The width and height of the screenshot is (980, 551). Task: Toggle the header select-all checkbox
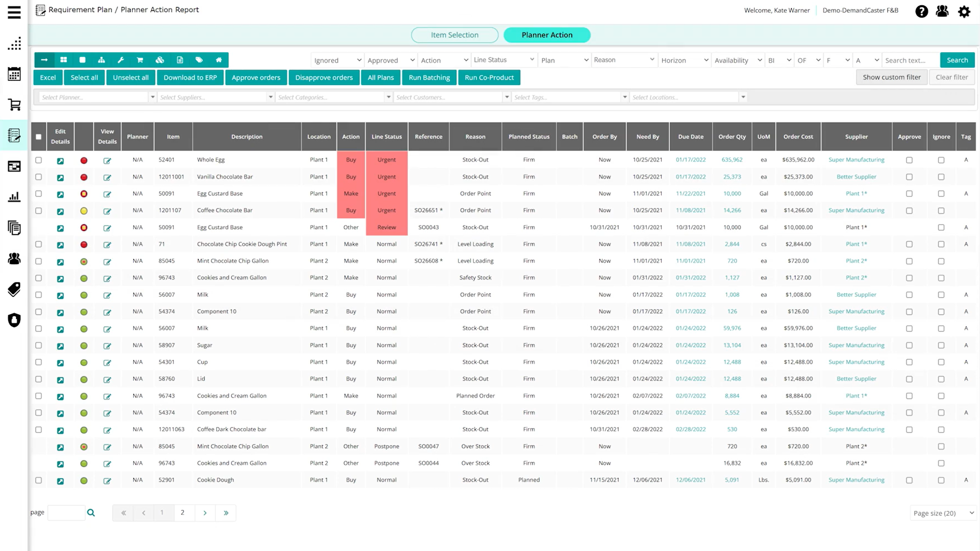(39, 137)
